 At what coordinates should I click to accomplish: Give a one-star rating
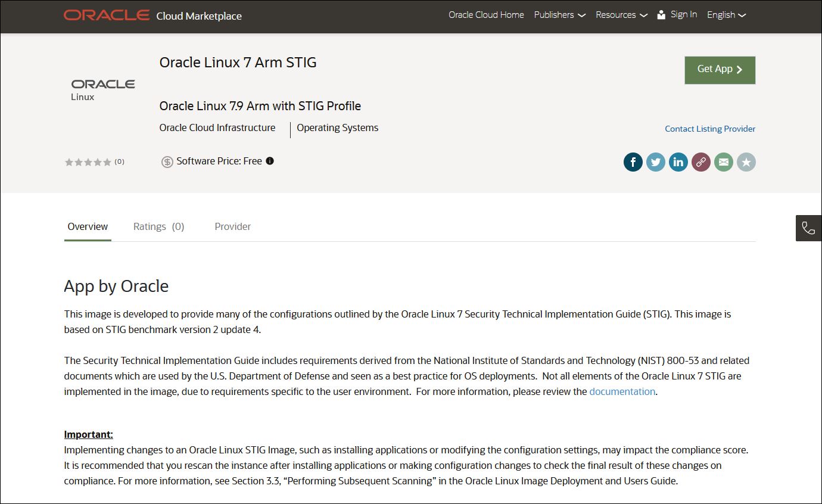point(68,161)
